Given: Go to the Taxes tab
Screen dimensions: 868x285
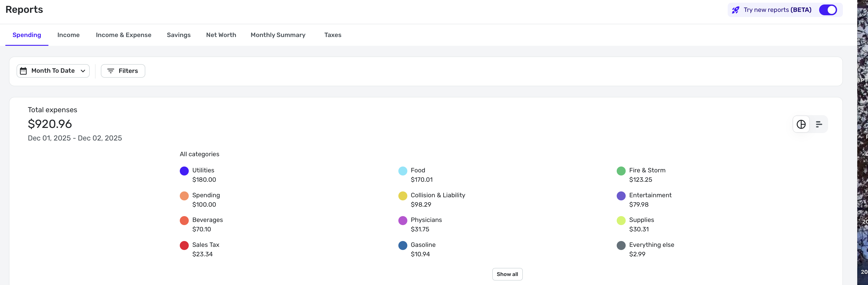Looking at the screenshot, I should point(333,35).
